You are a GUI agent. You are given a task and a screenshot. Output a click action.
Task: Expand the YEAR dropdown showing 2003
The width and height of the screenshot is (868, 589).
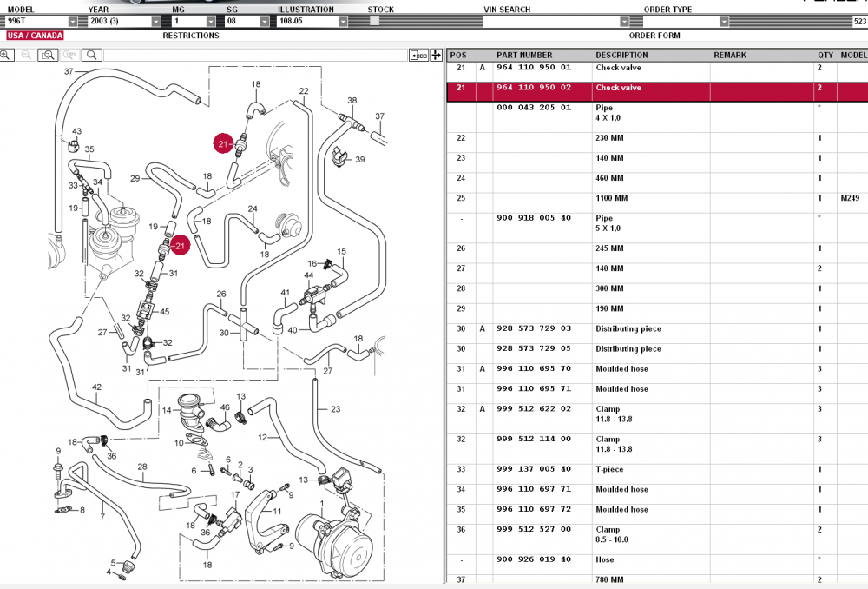pyautogui.click(x=155, y=21)
